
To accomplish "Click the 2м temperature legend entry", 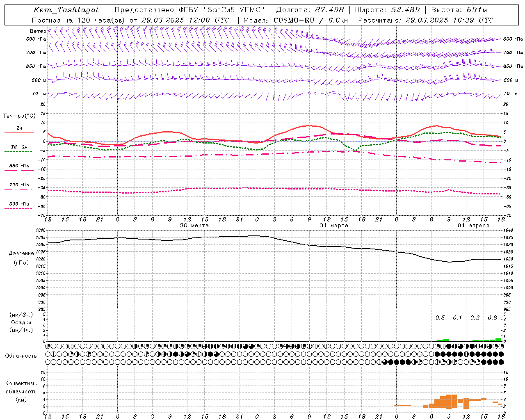I will pyautogui.click(x=19, y=128).
